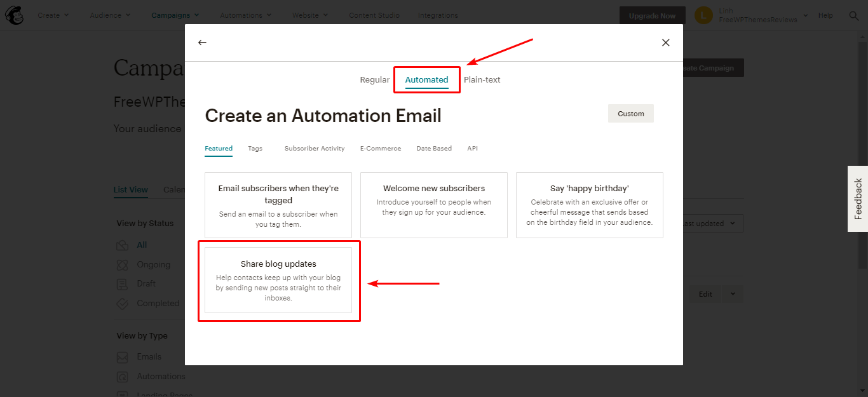
Task: Expand the arrow beside Edit button
Action: [x=733, y=294]
